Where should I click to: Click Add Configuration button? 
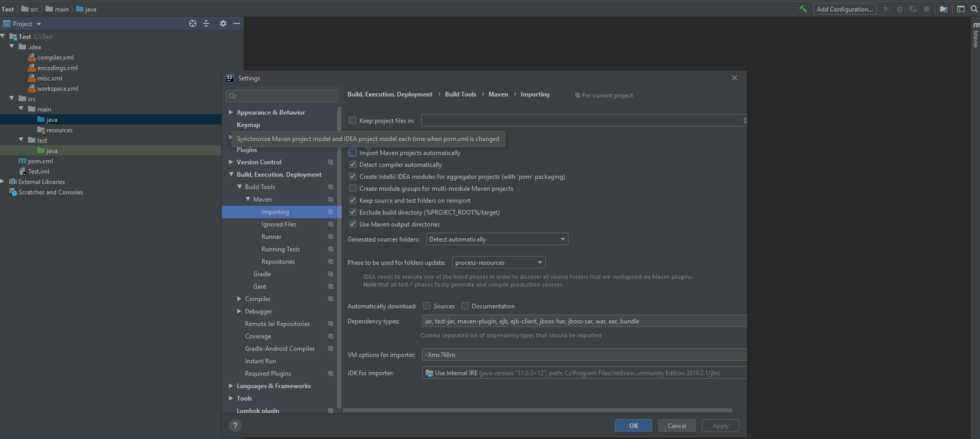point(844,9)
